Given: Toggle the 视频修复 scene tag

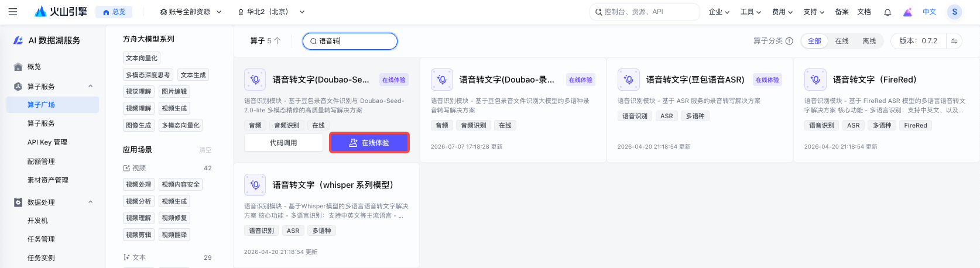Looking at the screenshot, I should click(x=174, y=218).
